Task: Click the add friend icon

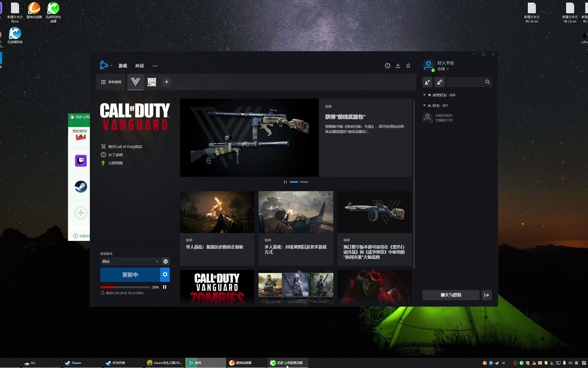Action: click(427, 82)
